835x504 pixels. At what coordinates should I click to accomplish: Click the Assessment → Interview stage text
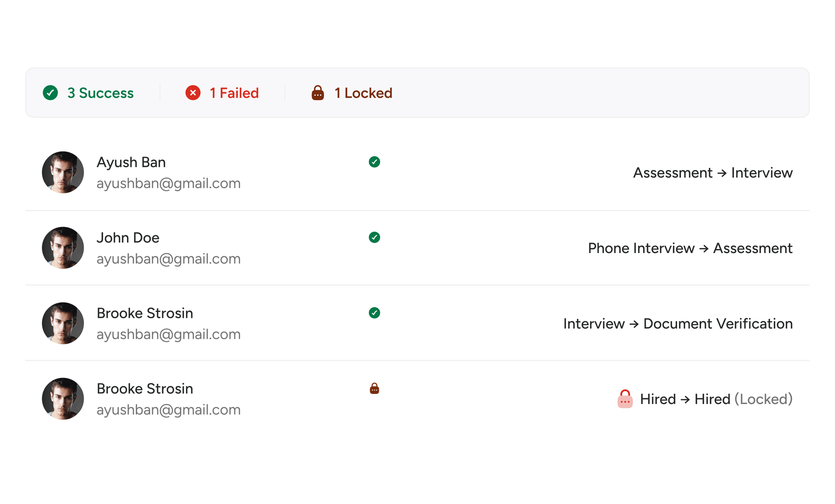[713, 173]
